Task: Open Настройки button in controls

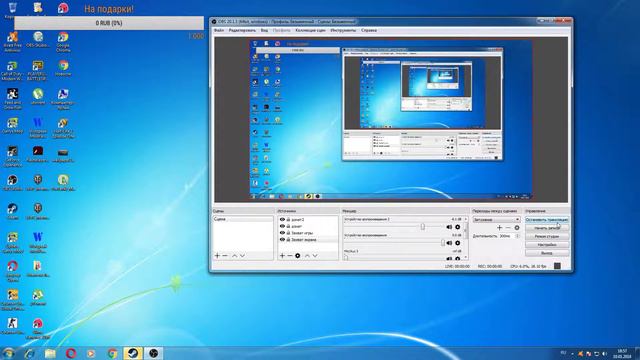Action: 547,244
